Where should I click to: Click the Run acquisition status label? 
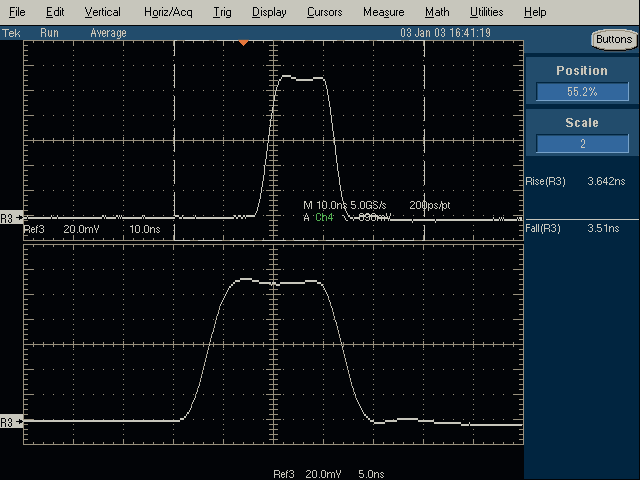(49, 33)
